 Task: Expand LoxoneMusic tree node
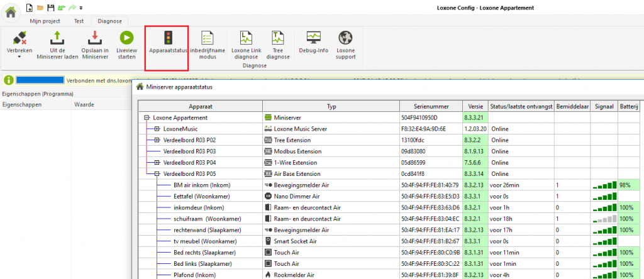[157, 129]
